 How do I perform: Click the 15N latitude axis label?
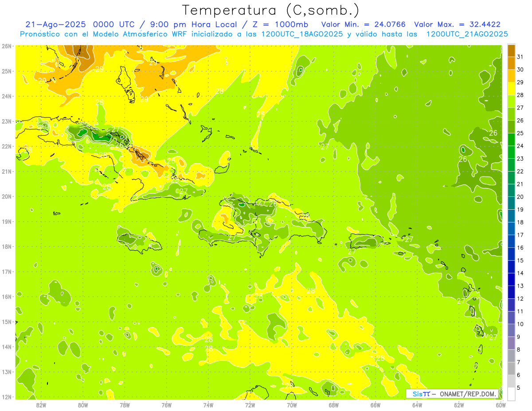[7, 321]
